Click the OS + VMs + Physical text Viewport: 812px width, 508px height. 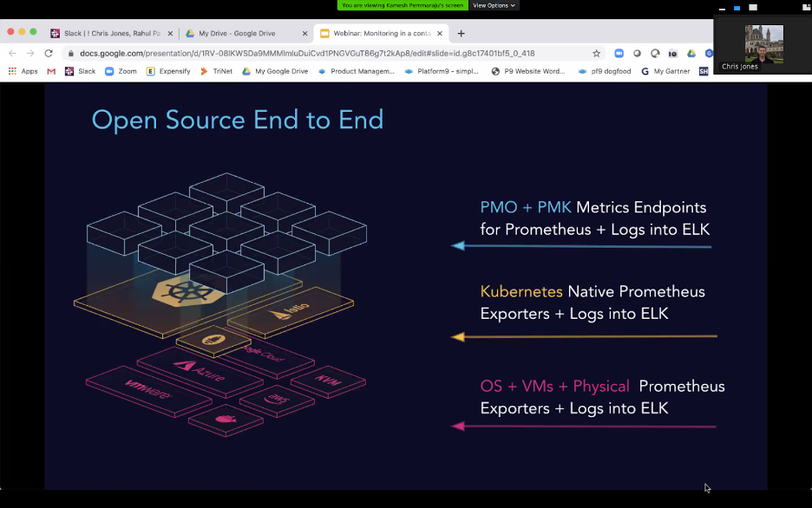click(x=554, y=387)
